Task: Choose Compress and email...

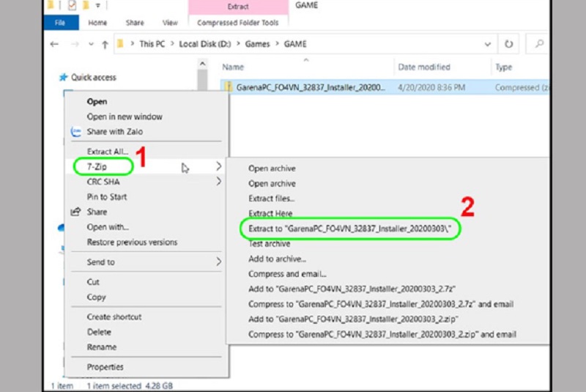Action: click(x=287, y=274)
